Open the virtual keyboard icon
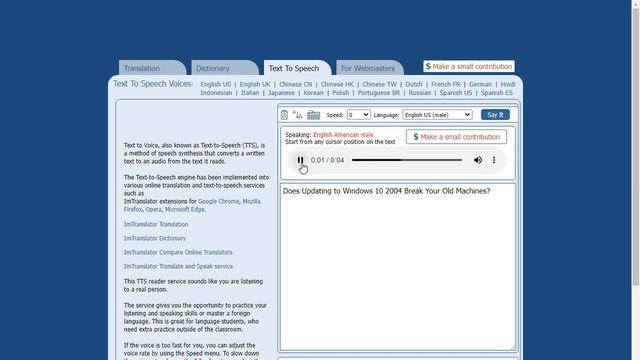 313,115
